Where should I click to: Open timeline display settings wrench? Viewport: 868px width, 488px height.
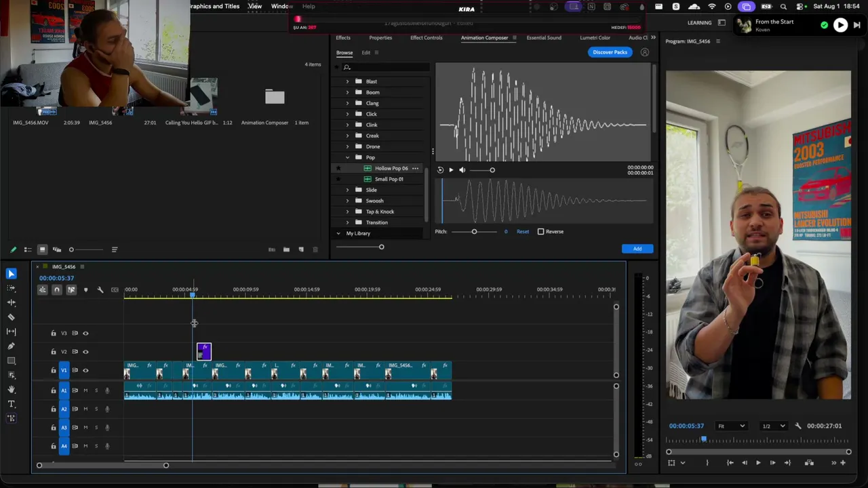coord(100,290)
